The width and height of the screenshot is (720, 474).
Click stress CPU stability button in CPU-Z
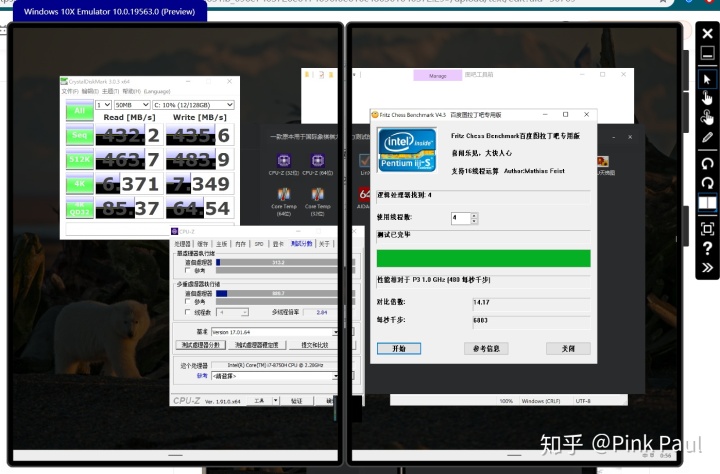coord(257,344)
